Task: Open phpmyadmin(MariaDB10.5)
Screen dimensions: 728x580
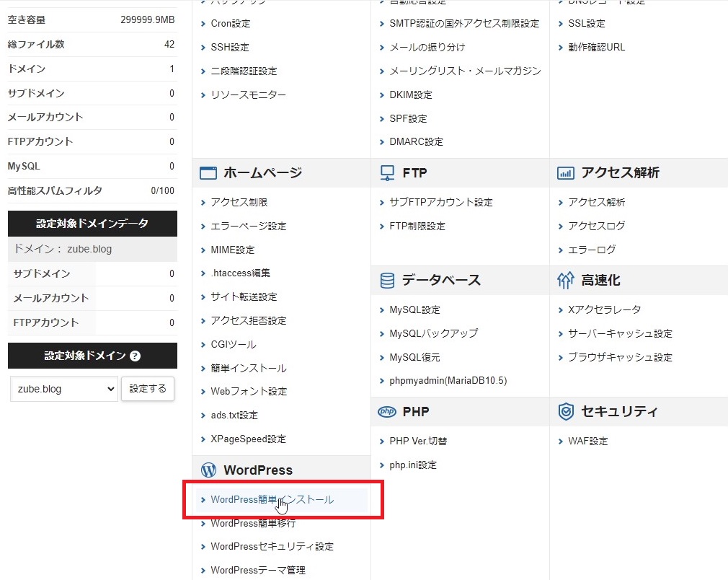Action: (x=448, y=381)
